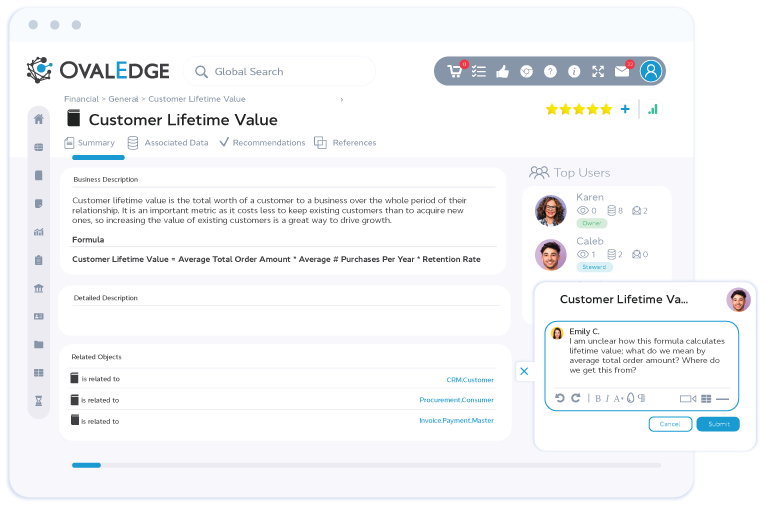The width and height of the screenshot is (765, 505).
Task: Click the clipboard icon in left sidebar
Action: click(39, 260)
